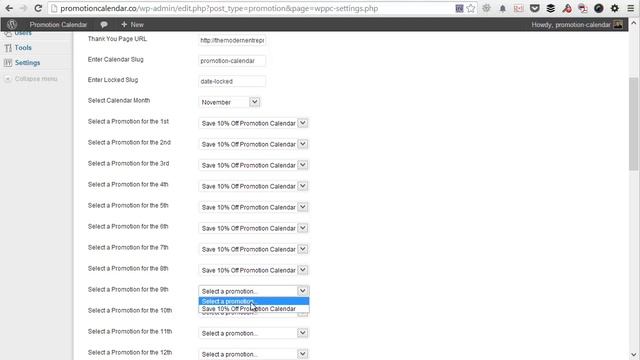Click the Collapse menu arrow icon
The width and height of the screenshot is (640, 360).
tap(8, 79)
